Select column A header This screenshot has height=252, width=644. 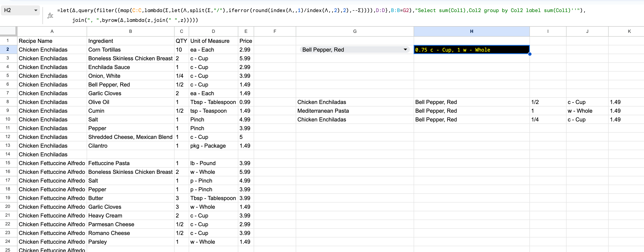point(52,31)
